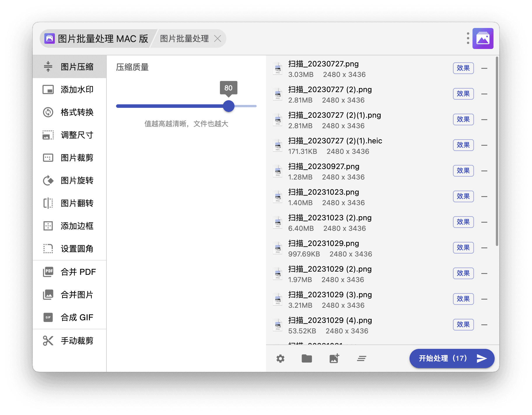The width and height of the screenshot is (532, 415).
Task: Close the 图片批量处理 tab
Action: click(218, 38)
